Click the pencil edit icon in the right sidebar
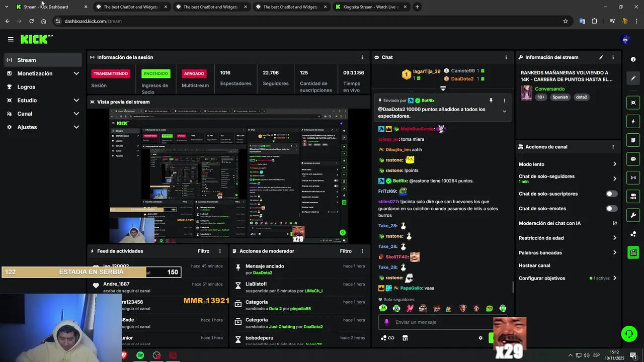This screenshot has height=362, width=644. click(x=633, y=78)
